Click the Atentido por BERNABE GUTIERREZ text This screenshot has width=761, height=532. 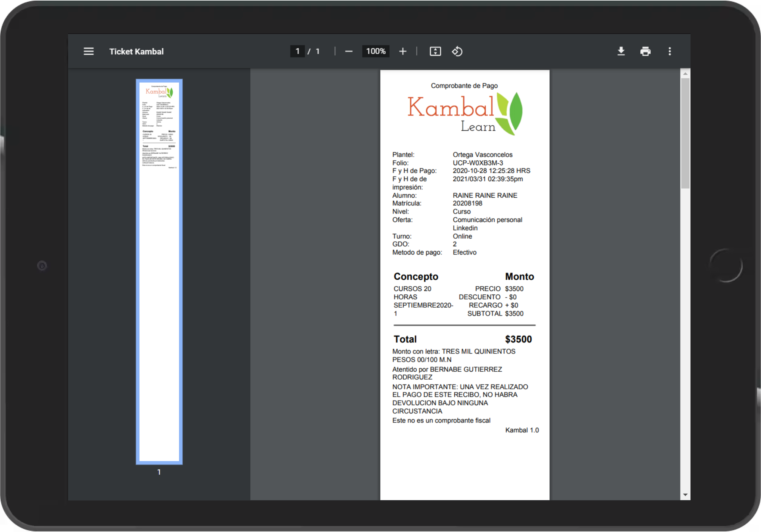(x=447, y=373)
